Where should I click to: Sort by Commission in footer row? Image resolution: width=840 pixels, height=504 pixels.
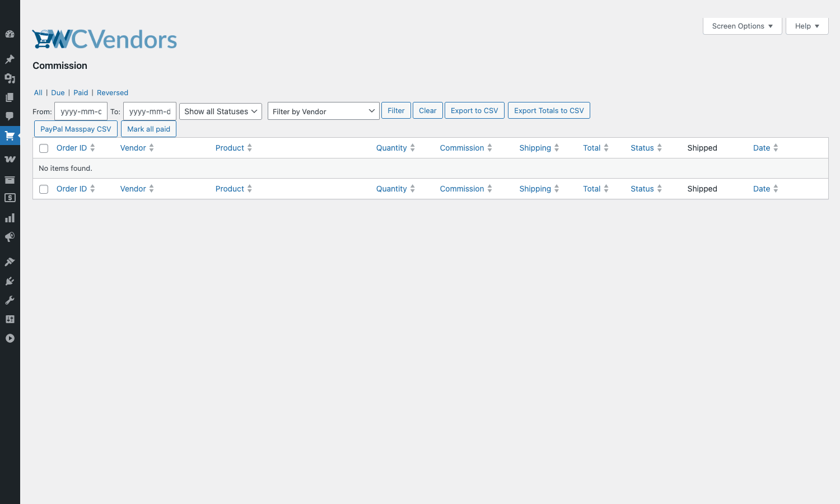tap(466, 189)
